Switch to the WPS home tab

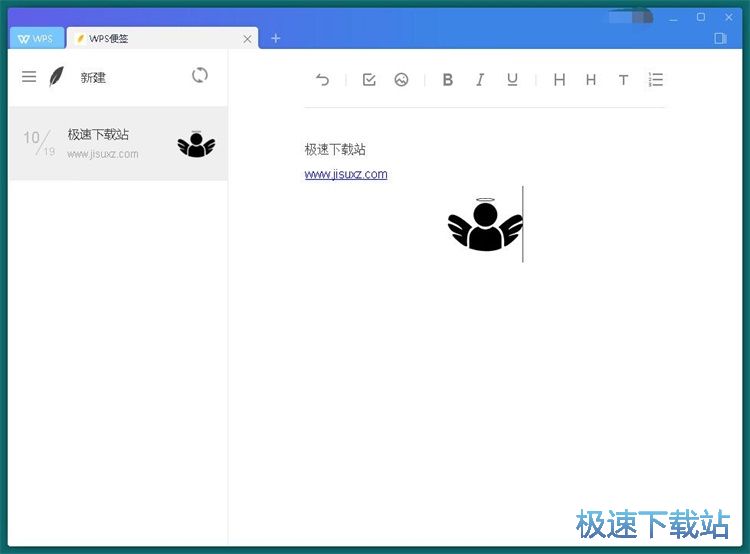(36, 38)
